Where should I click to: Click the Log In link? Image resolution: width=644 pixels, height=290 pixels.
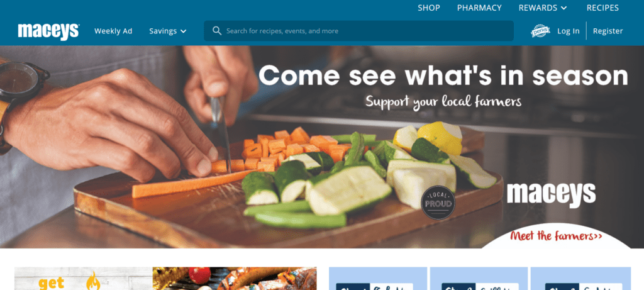pyautogui.click(x=569, y=31)
